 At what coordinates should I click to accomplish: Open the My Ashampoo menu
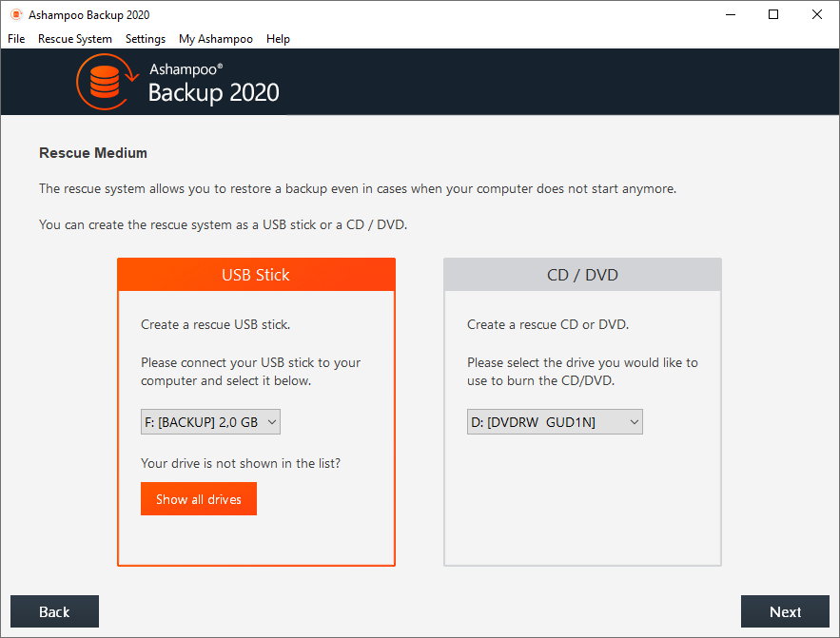click(216, 39)
